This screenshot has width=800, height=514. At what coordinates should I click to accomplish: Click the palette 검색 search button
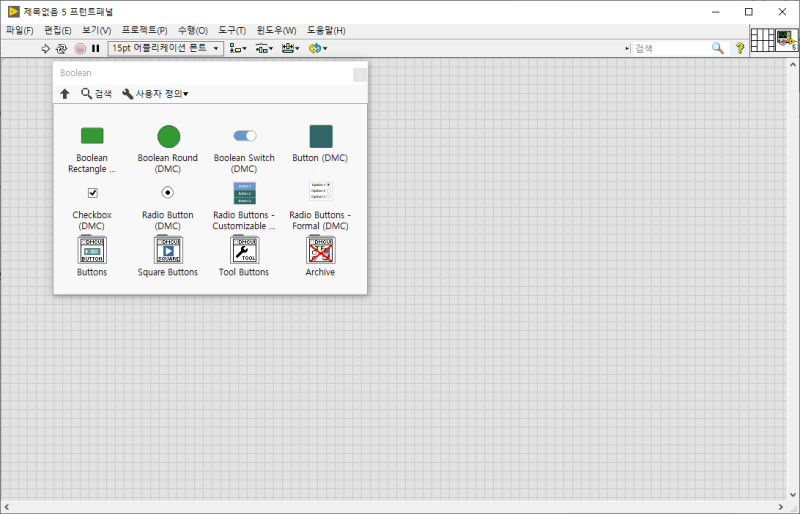(x=96, y=94)
